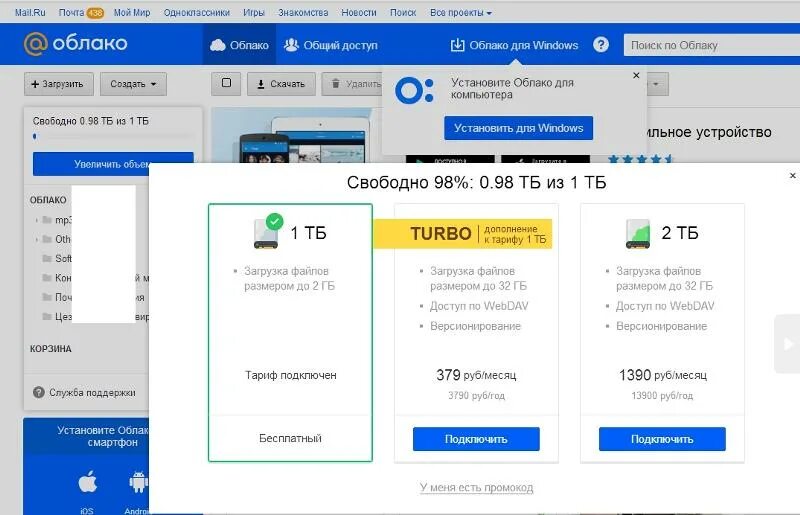
Task: Click Подключить for the 2 ТБ plan
Action: [662, 439]
